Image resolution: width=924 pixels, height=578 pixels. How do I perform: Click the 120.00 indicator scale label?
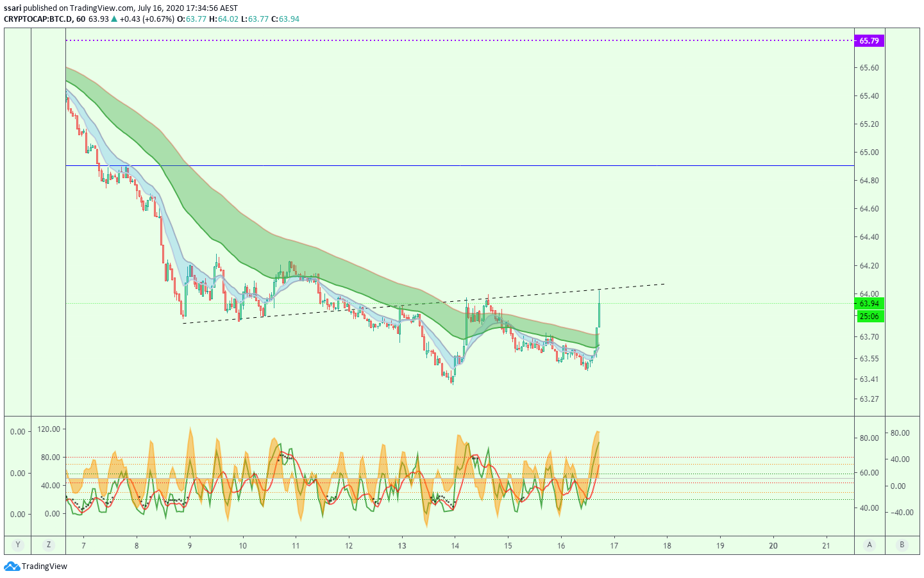tap(49, 429)
